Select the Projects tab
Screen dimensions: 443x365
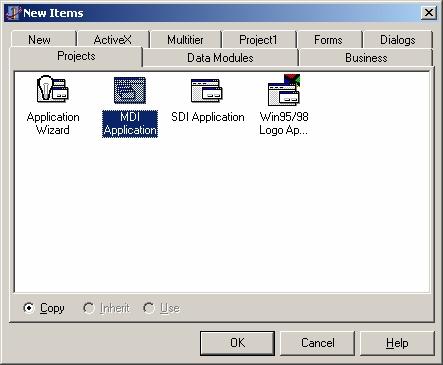pyautogui.click(x=76, y=56)
